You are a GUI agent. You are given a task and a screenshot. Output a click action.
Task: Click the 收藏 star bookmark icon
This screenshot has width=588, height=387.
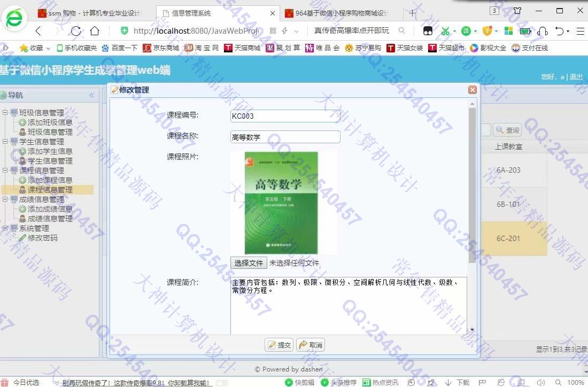coord(24,48)
